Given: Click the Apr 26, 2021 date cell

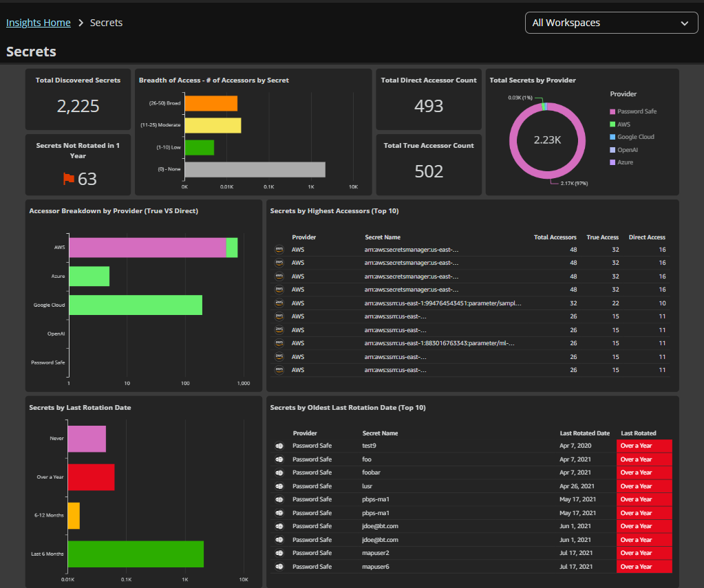Looking at the screenshot, I should [577, 486].
